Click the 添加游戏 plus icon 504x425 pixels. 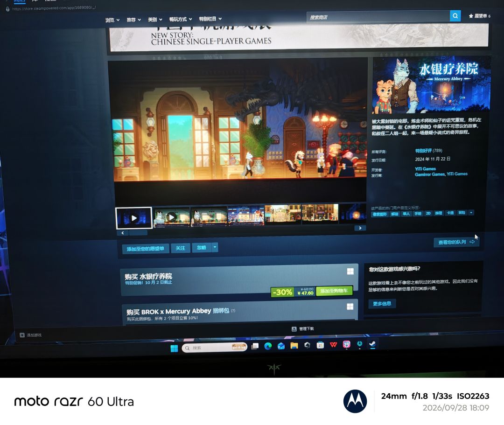[x=22, y=335]
